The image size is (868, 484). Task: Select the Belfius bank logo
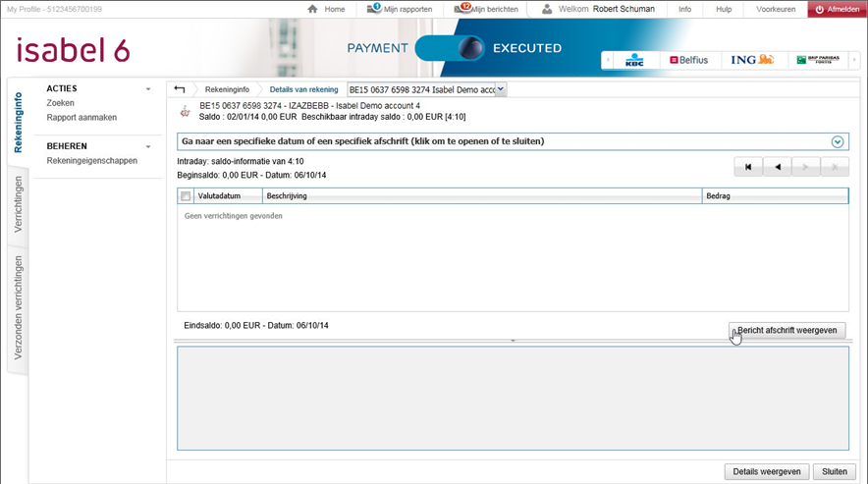point(688,60)
